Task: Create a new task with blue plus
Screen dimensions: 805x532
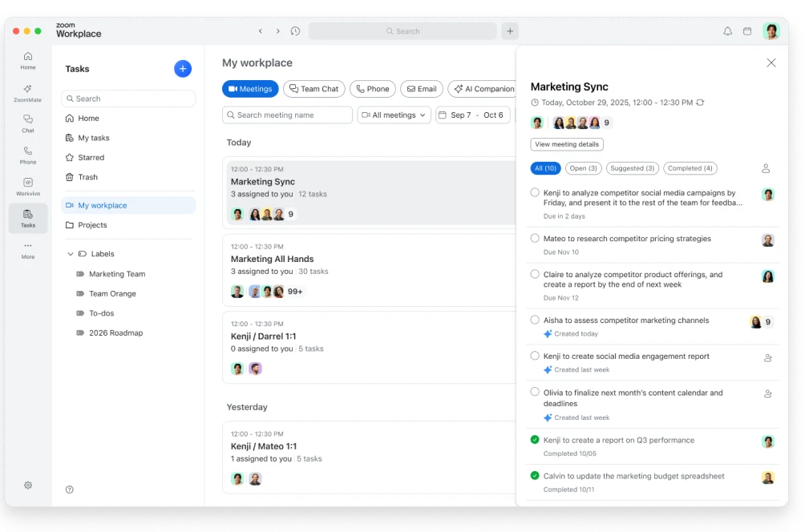Action: [183, 69]
